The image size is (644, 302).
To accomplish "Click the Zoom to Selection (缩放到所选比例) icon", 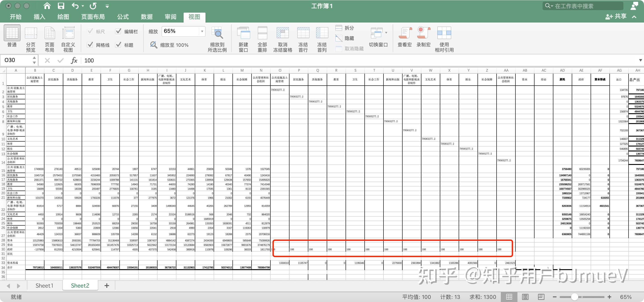I will point(217,33).
